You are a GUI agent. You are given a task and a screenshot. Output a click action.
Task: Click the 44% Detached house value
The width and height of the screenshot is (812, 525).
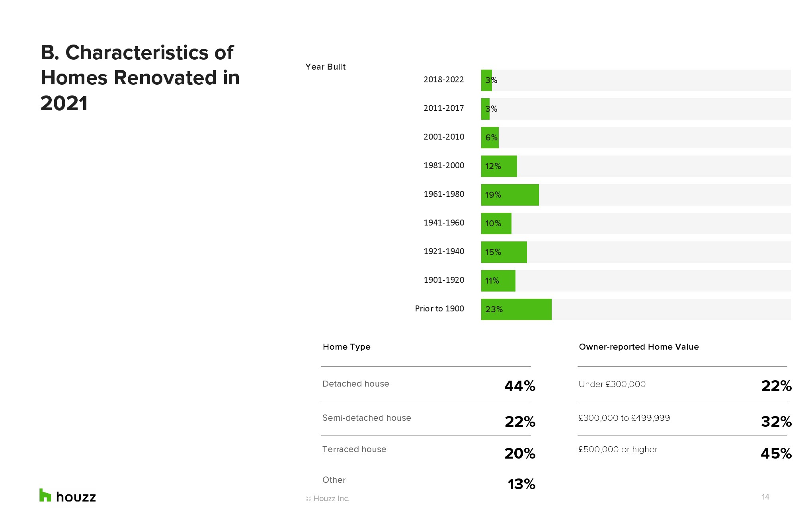point(519,386)
